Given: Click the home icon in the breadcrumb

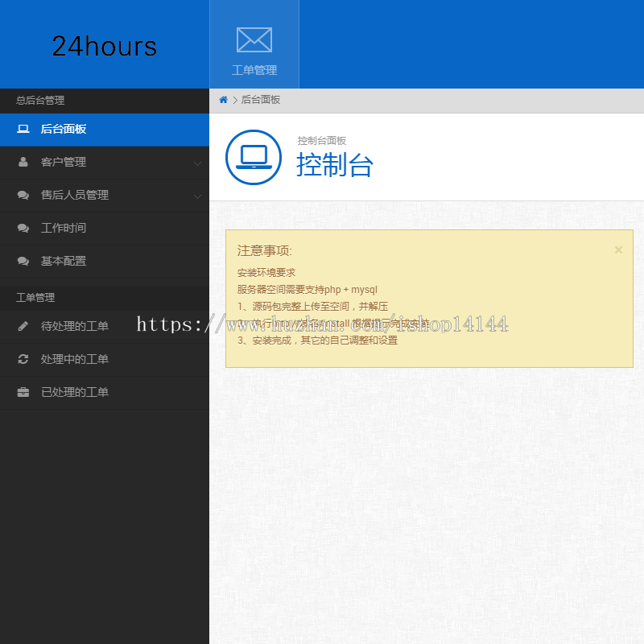Looking at the screenshot, I should point(222,101).
